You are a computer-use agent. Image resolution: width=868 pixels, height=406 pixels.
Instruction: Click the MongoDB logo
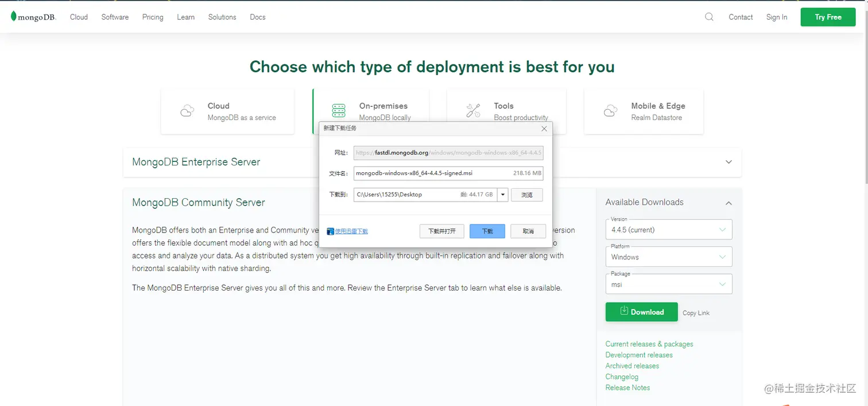(x=33, y=17)
